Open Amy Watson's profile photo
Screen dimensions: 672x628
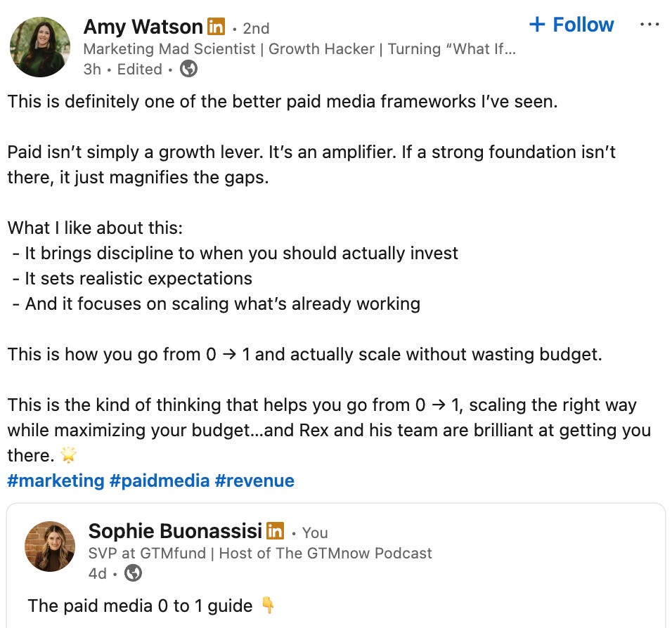click(x=39, y=46)
